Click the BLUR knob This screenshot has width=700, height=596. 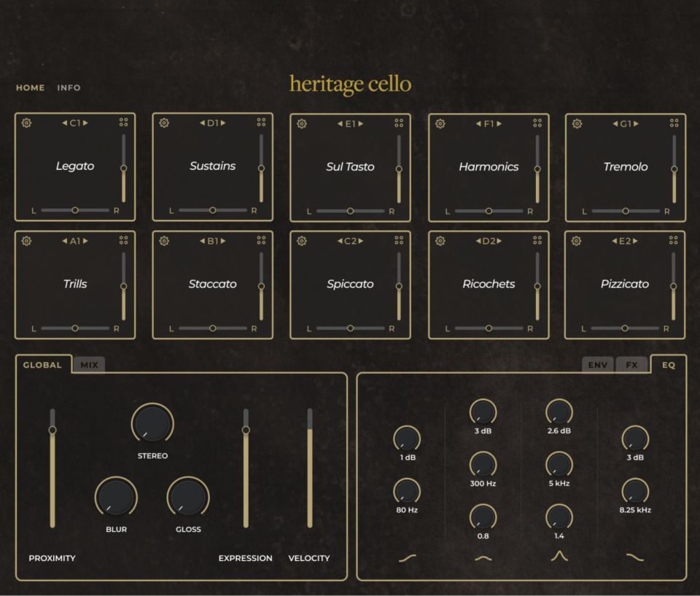click(x=116, y=498)
